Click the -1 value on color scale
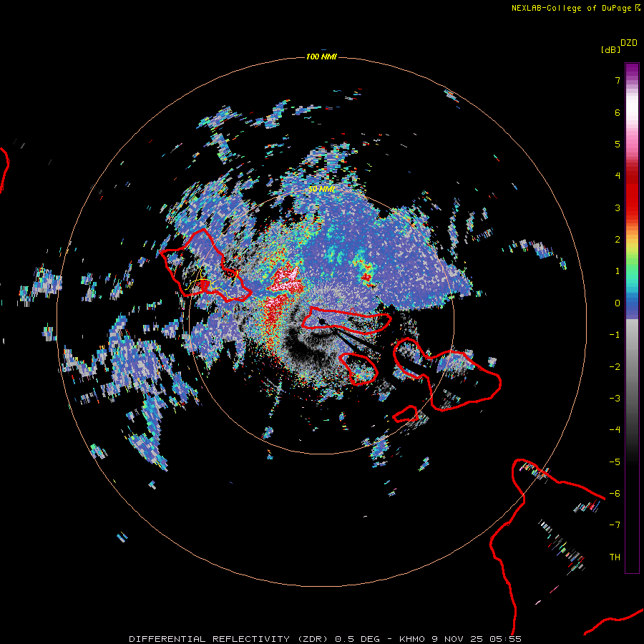 click(615, 335)
